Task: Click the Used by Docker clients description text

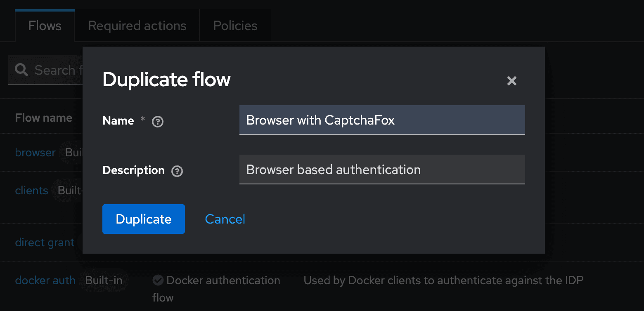Action: (443, 280)
